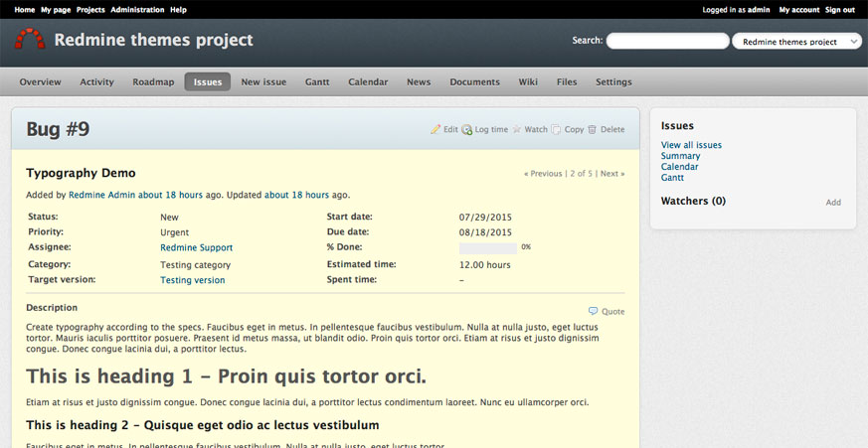868x448 pixels.
Task: Click the admin username link
Action: tap(759, 9)
